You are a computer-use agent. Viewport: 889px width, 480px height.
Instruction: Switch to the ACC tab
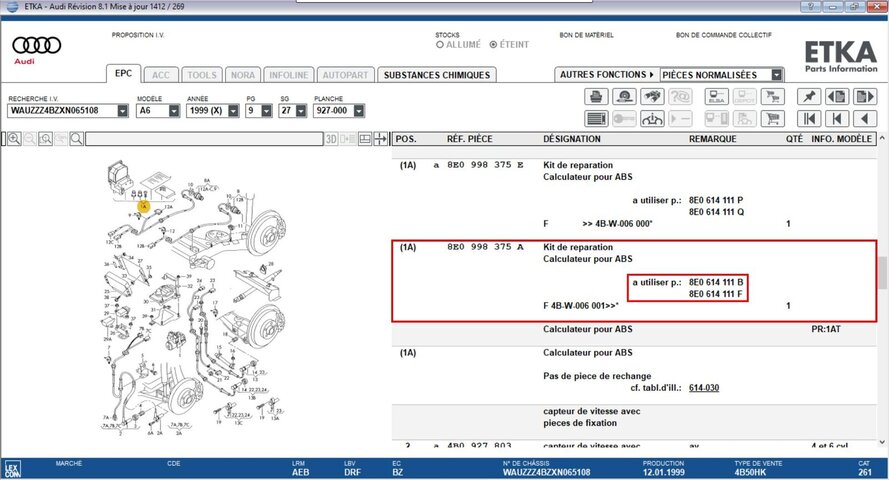click(x=160, y=75)
